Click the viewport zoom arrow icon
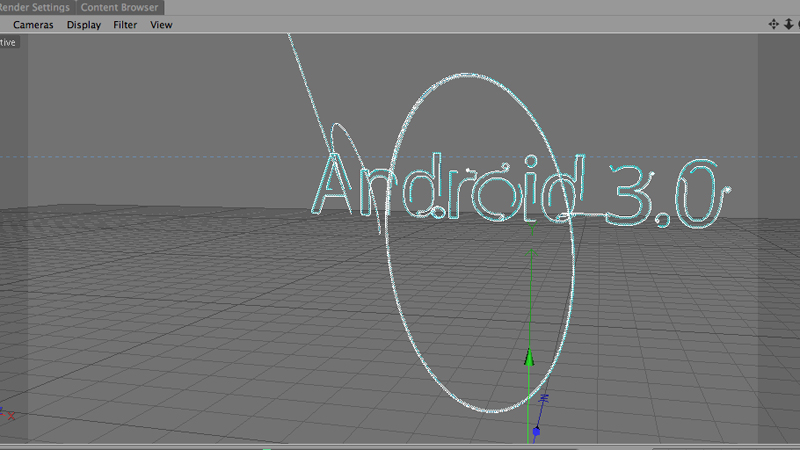Screen dimensions: 800x450 (x=788, y=24)
